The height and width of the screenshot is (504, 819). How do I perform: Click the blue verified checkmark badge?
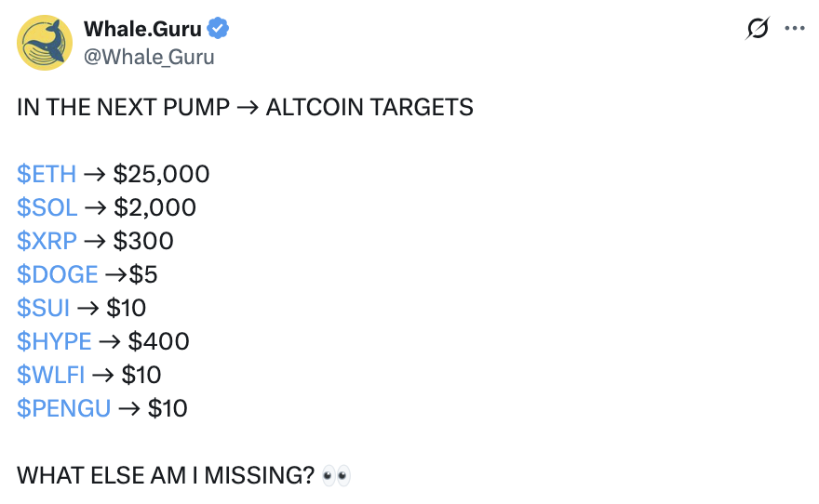(x=219, y=28)
